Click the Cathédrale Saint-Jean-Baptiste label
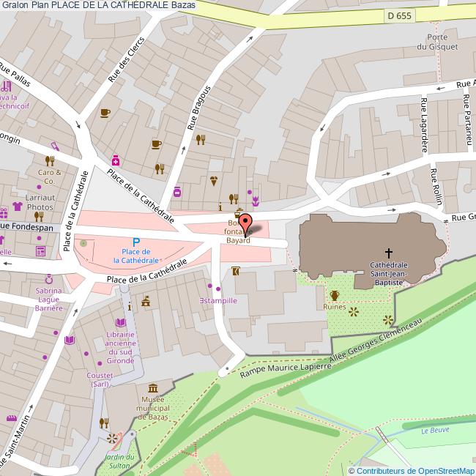Viewport: 476px width, 476px height. pyautogui.click(x=388, y=273)
